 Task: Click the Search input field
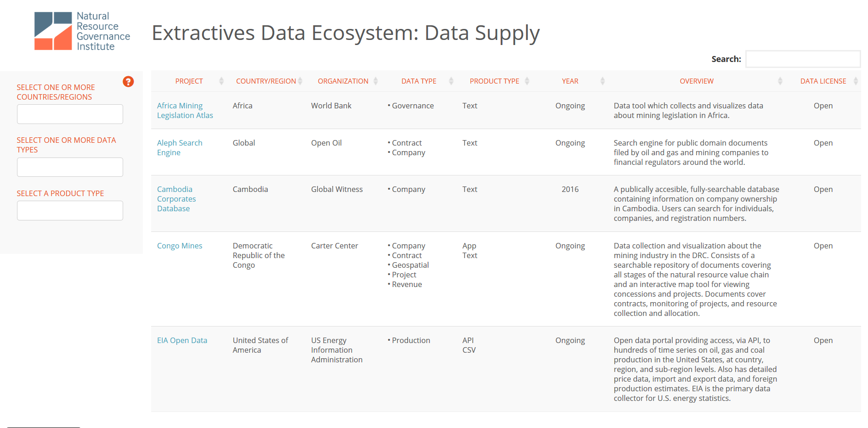click(x=803, y=59)
